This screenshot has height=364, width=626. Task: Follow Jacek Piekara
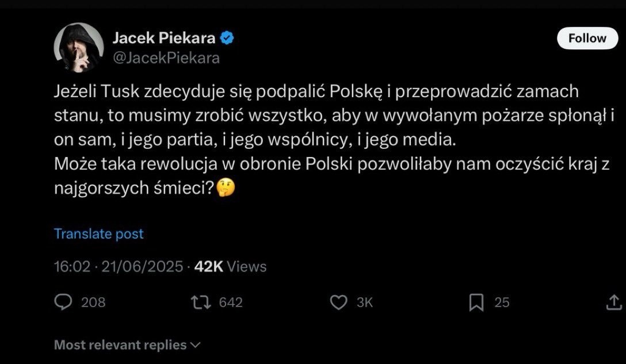click(x=587, y=39)
